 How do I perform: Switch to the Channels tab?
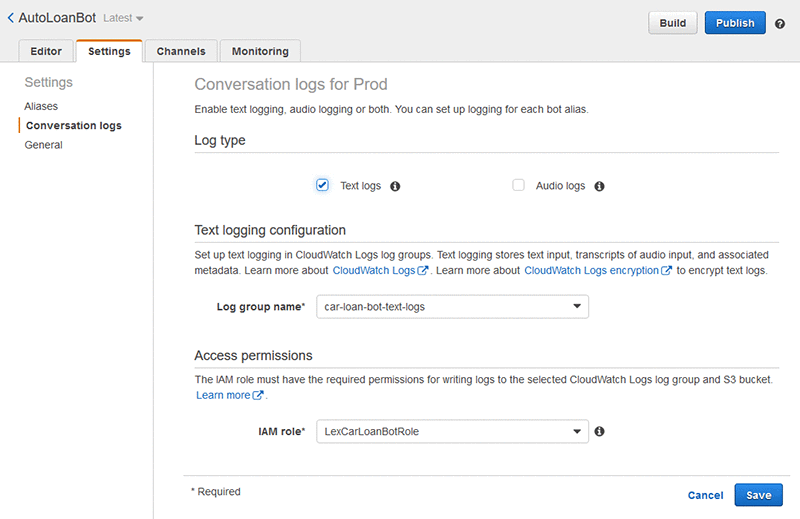[x=181, y=51]
